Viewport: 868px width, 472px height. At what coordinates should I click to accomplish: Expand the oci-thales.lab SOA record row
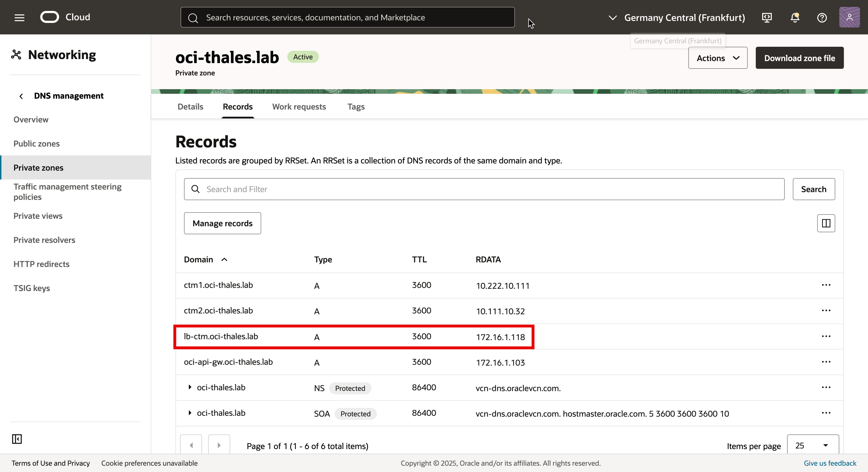click(x=190, y=413)
